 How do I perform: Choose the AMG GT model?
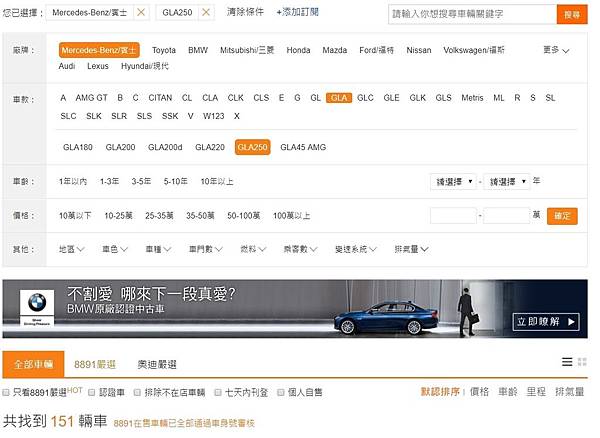pos(91,98)
